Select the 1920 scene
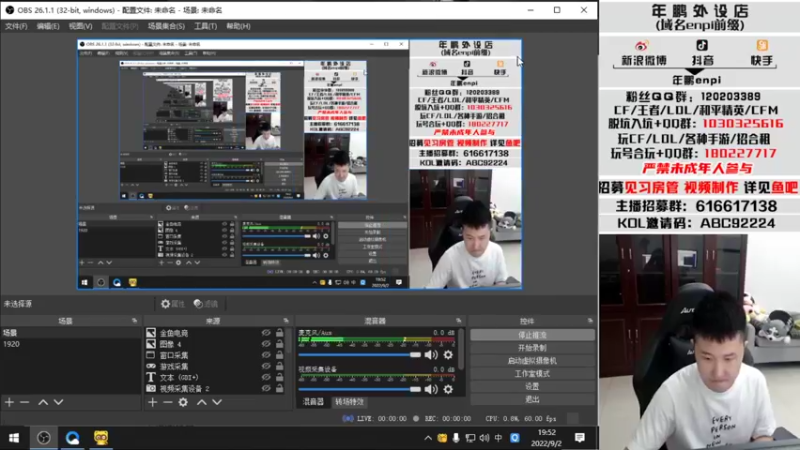Screen dimensions: 800x450 [x=71, y=344]
